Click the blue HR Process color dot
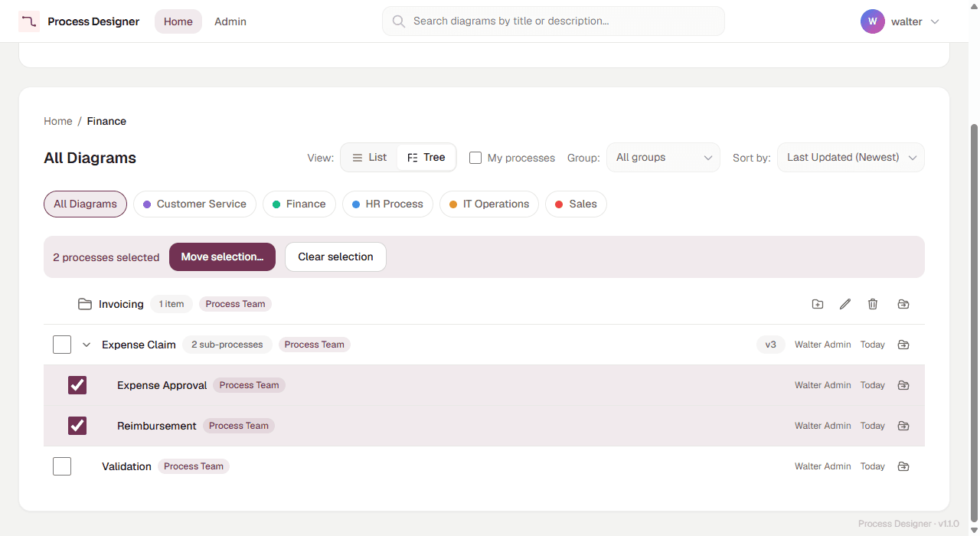 click(x=356, y=204)
